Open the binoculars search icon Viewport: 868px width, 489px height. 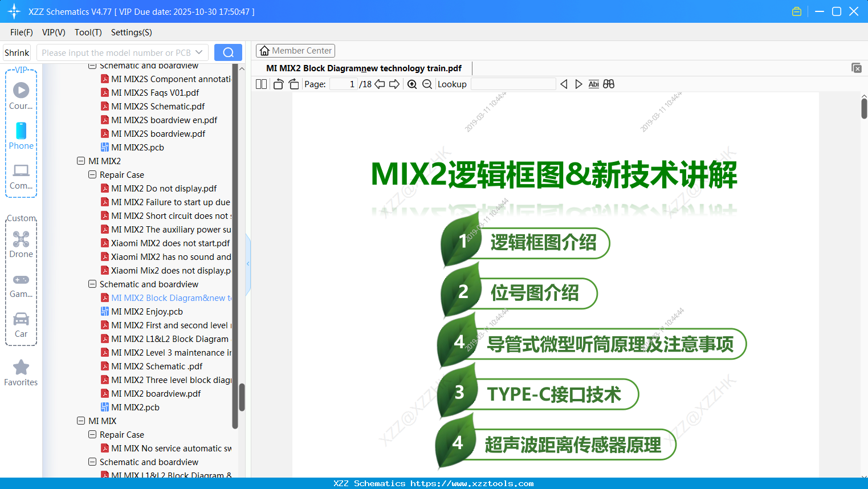608,84
